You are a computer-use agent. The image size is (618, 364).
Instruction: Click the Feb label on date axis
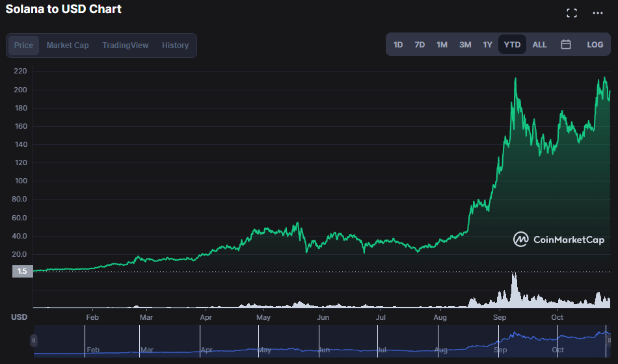tap(92, 317)
